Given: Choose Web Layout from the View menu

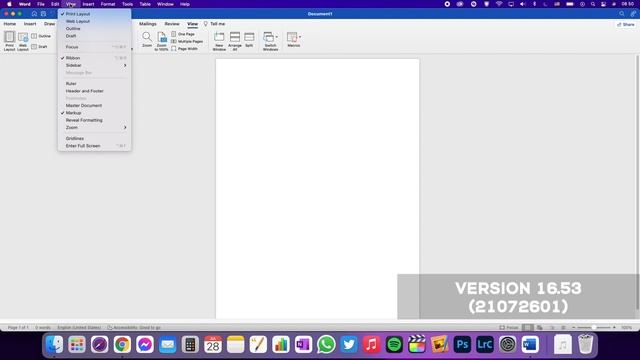Looking at the screenshot, I should [x=94, y=21].
